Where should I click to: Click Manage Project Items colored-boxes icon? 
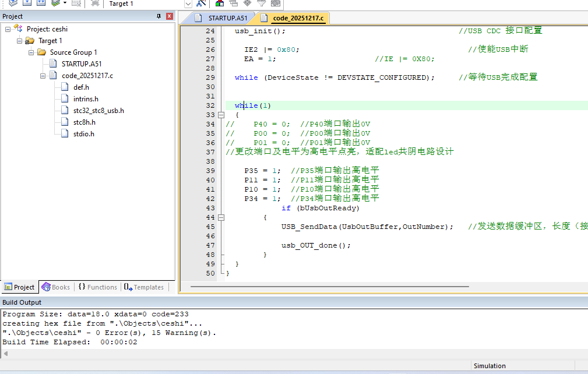[220, 3]
